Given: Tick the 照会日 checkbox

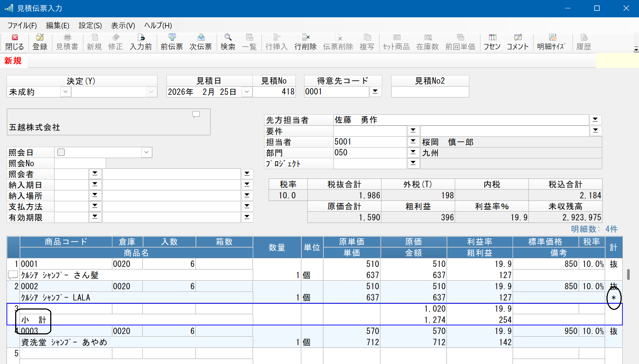Looking at the screenshot, I should [x=61, y=152].
